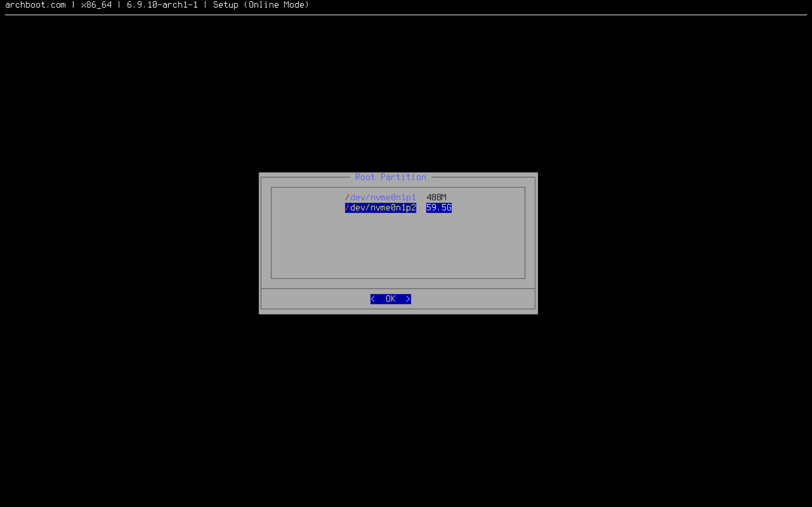Click the 59.5G size value
Image resolution: width=812 pixels, height=507 pixels.
(439, 208)
